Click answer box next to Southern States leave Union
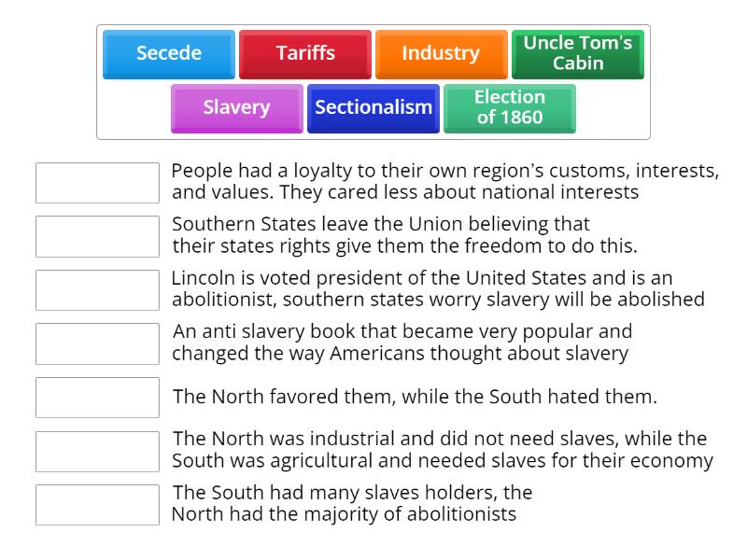 [97, 236]
